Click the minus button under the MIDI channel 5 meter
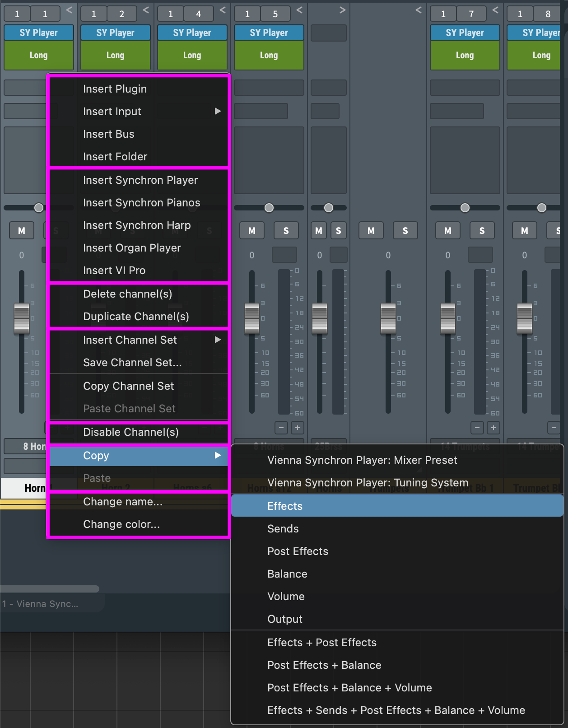568x728 pixels. point(281,427)
